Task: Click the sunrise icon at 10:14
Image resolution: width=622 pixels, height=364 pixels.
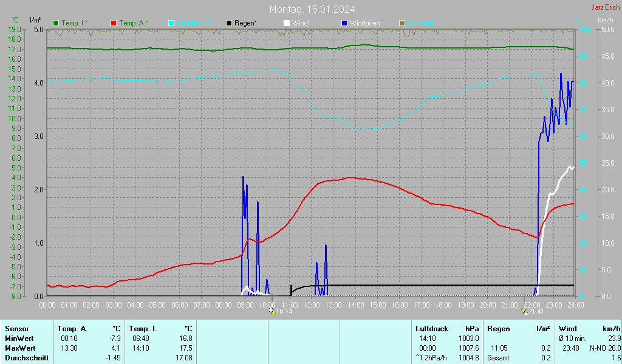Action: click(x=272, y=311)
